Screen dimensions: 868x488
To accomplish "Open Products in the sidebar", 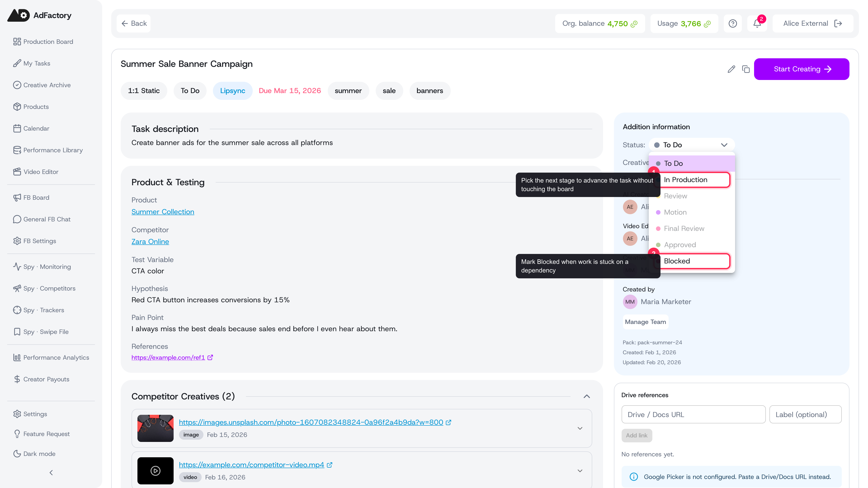I will (x=31, y=107).
